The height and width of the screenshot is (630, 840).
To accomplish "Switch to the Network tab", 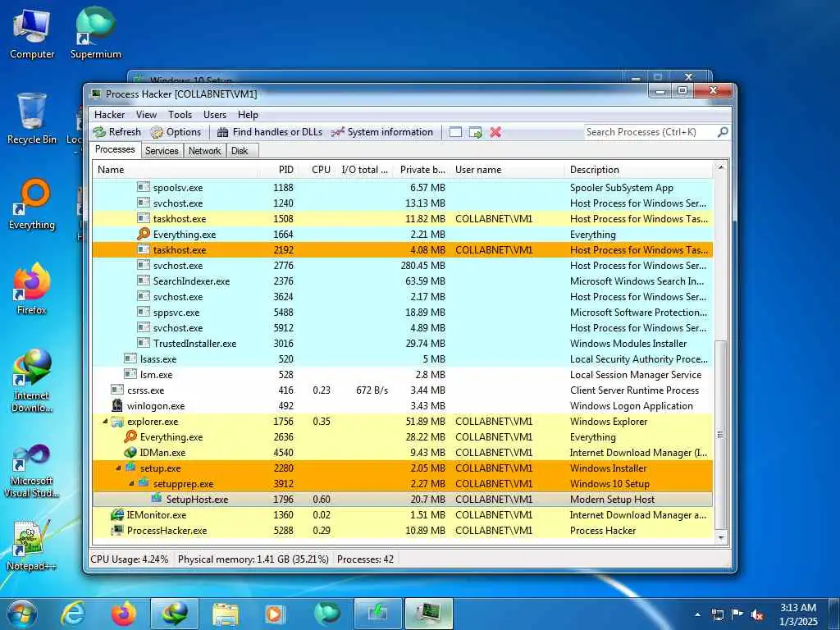I will coord(204,151).
